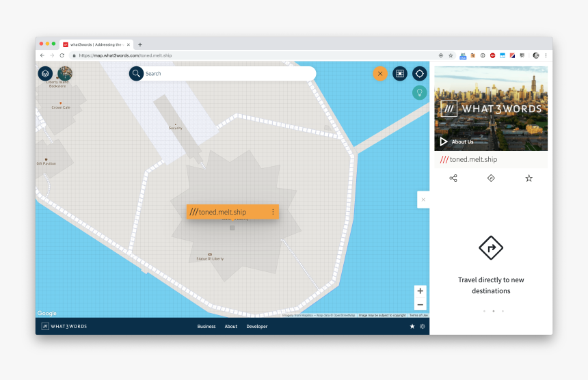The width and height of the screenshot is (588, 380).
Task: Switch to satellite imagery thumbnail
Action: [65, 73]
